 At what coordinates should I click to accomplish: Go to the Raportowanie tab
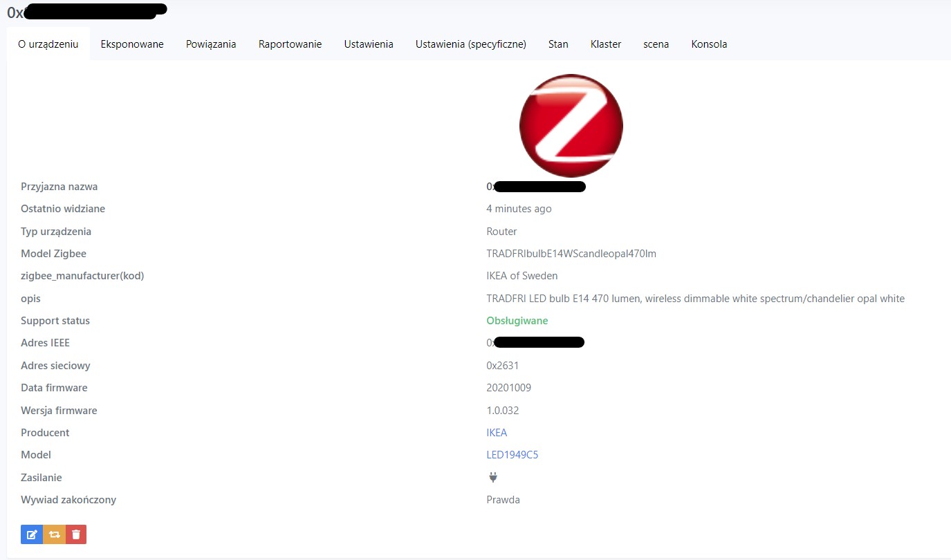(290, 44)
